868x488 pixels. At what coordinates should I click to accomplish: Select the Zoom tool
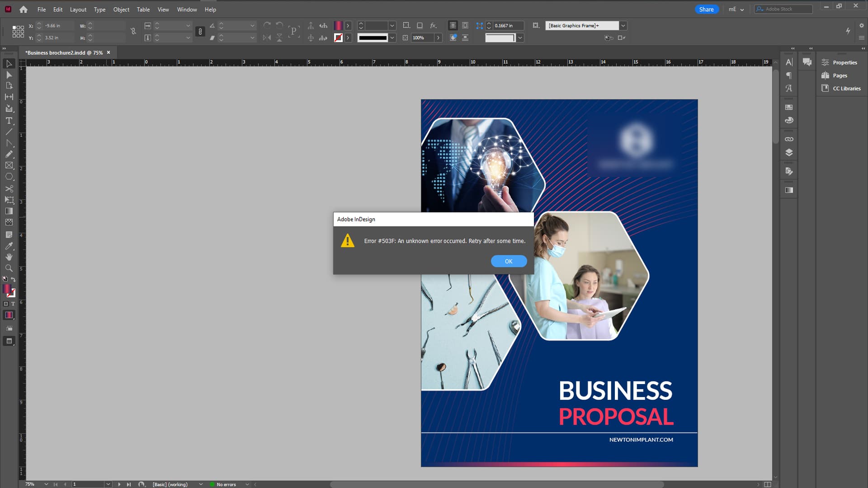coord(8,268)
